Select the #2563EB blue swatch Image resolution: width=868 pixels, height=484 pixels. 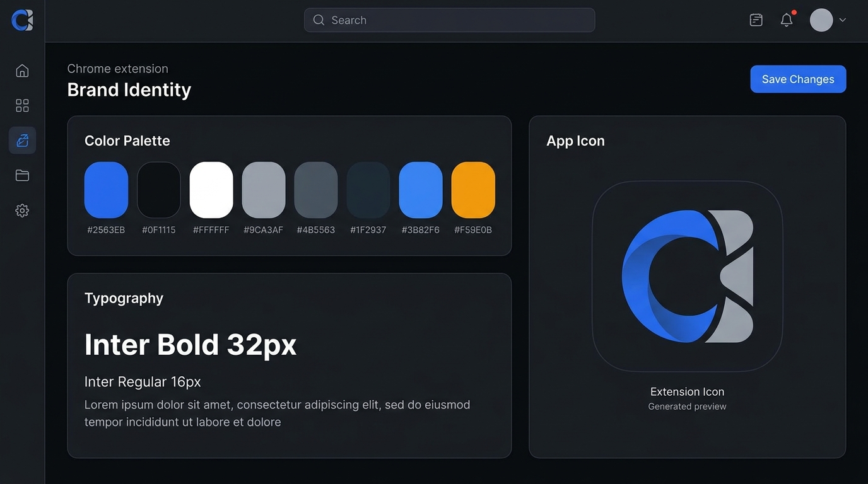[106, 190]
